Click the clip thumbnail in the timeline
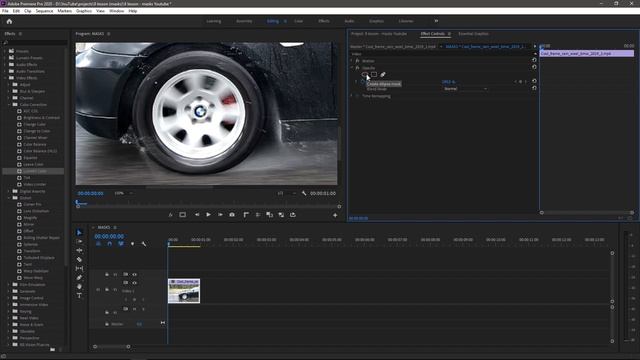Viewport: 640px width, 360px height. coord(184,291)
